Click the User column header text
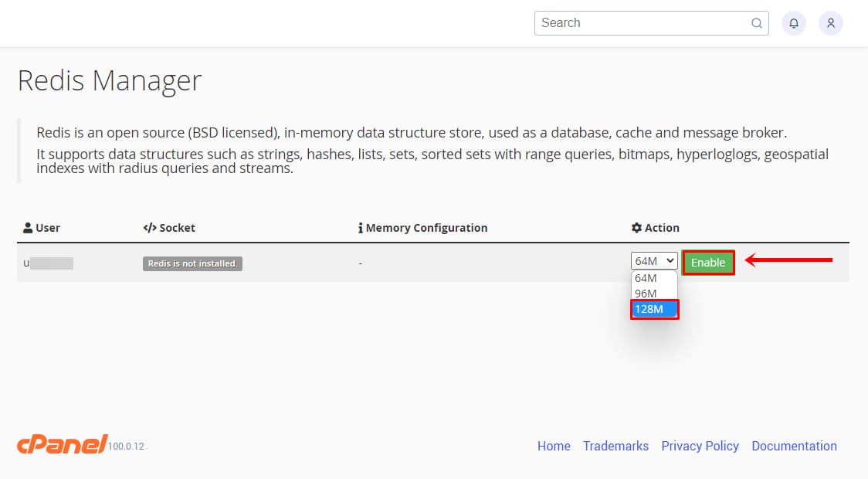Viewport: 868px width, 479px height. pos(48,228)
